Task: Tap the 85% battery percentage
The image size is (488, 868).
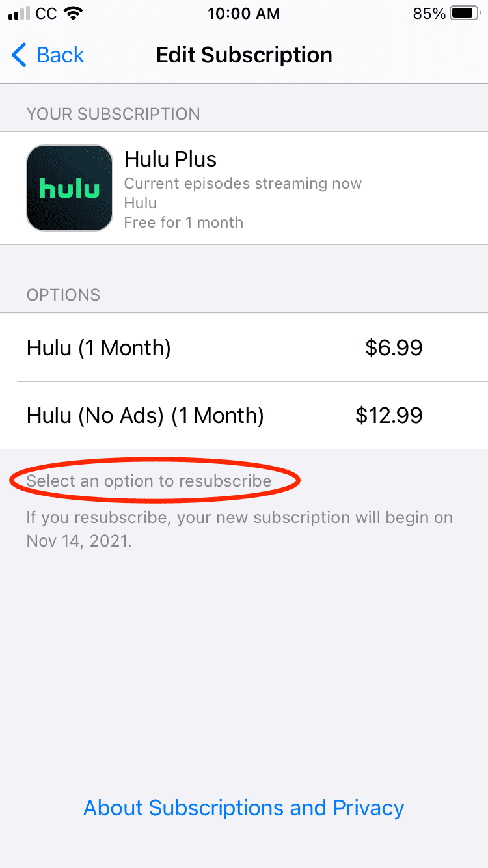Action: point(429,14)
